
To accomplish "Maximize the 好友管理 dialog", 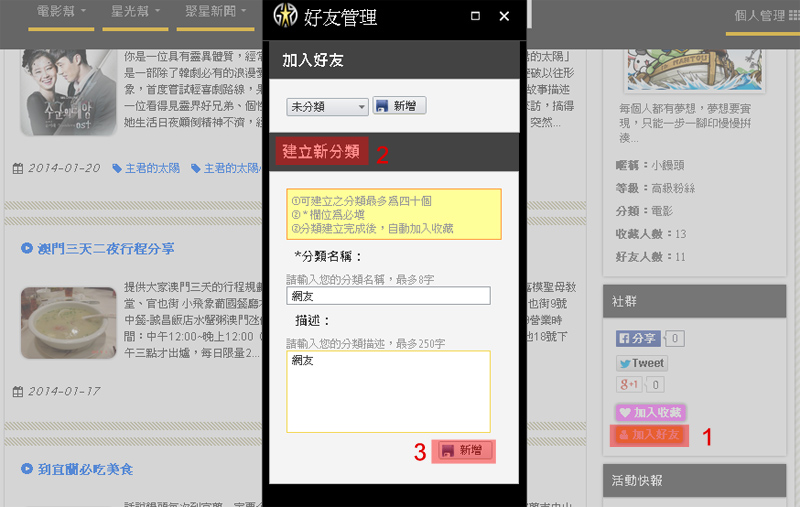I will pyautogui.click(x=475, y=16).
